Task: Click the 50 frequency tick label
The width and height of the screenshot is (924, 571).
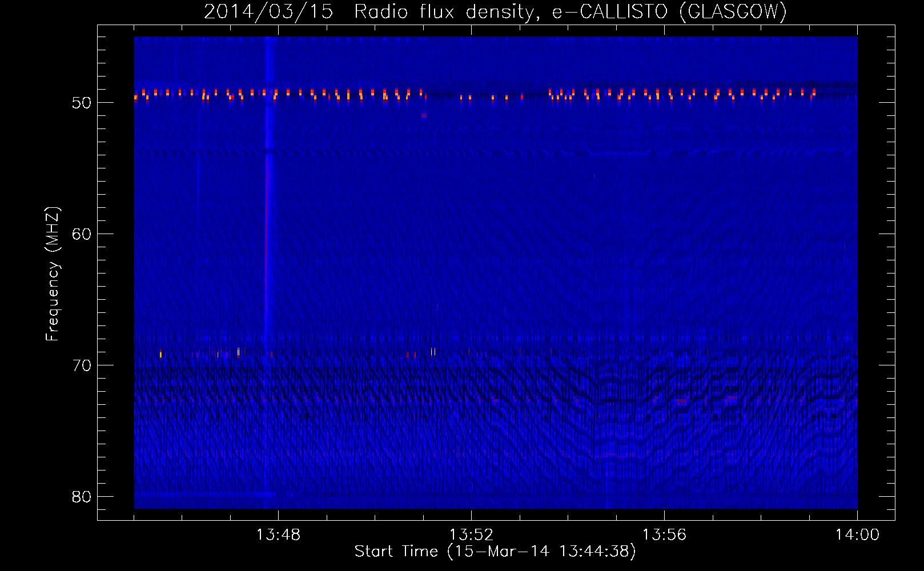Action: coord(82,103)
